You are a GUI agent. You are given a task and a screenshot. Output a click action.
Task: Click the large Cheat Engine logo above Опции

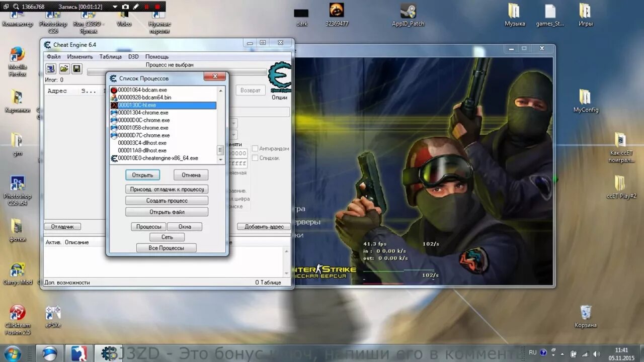point(279,77)
